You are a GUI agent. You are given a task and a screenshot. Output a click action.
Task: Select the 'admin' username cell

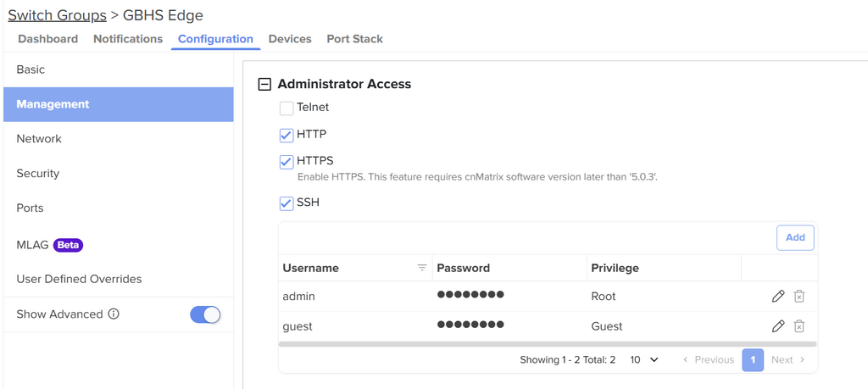coord(299,296)
